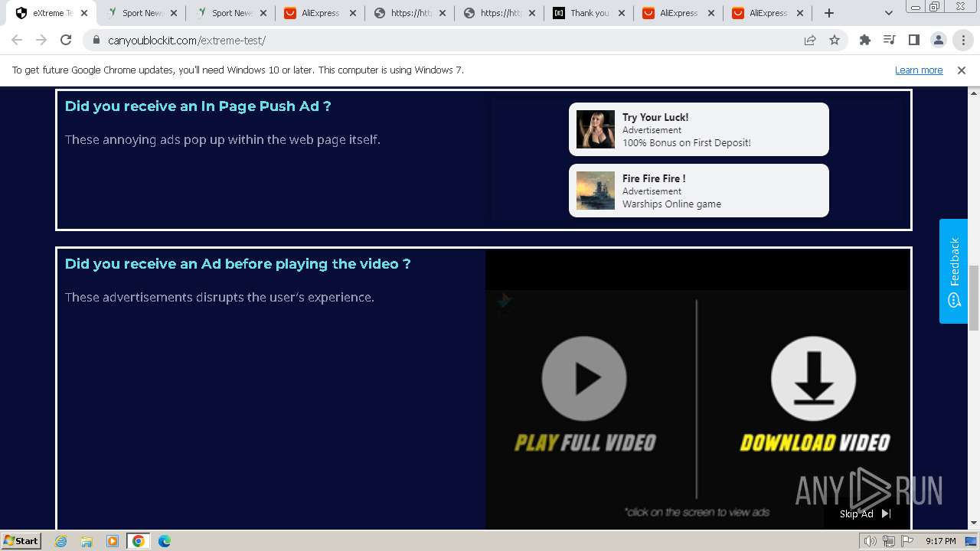Switch to the Thank you tab

point(590,13)
